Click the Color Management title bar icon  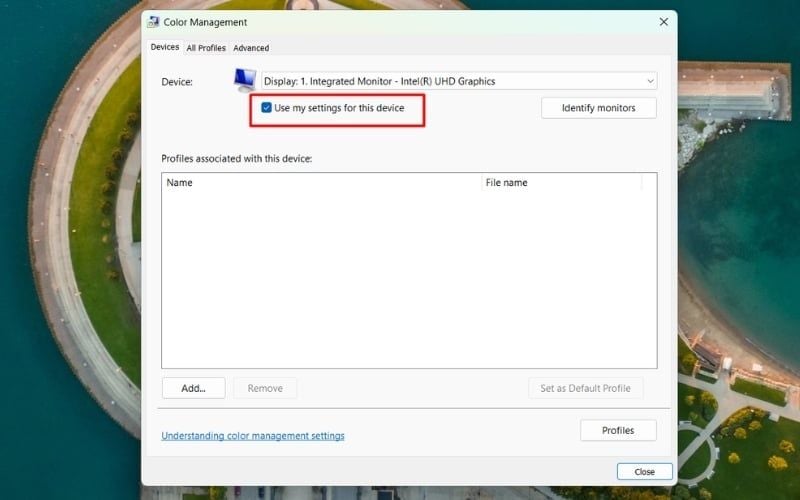[x=153, y=22]
